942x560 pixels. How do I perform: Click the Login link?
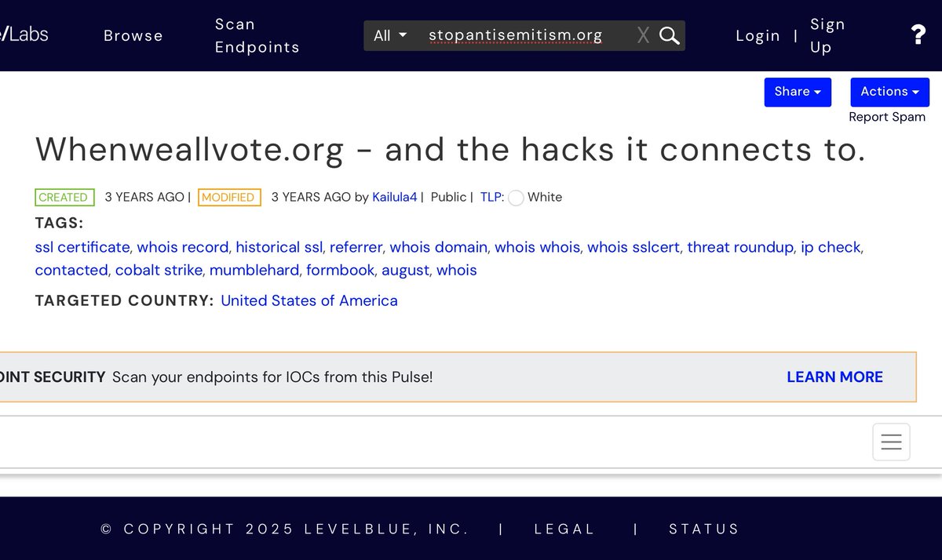758,35
